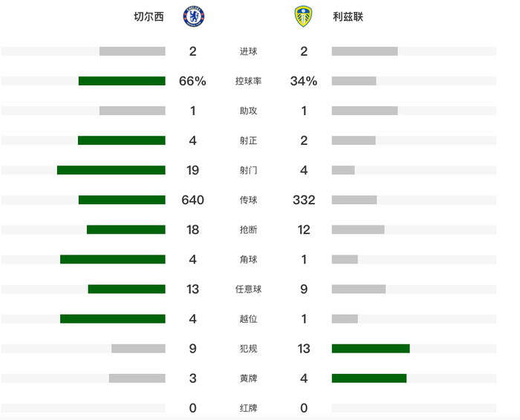Screen dimensions: 520x420
Task: Click the 红牌 stat label
Action: [x=248, y=407]
